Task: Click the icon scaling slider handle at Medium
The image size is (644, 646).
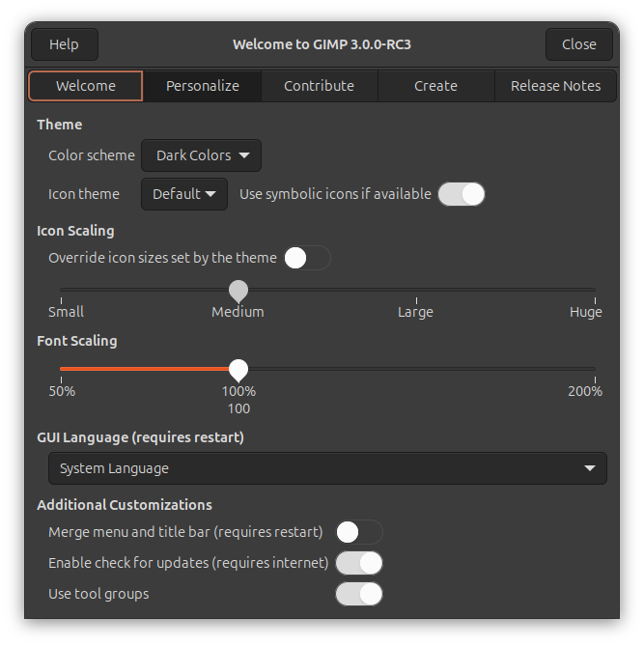Action: click(x=238, y=291)
